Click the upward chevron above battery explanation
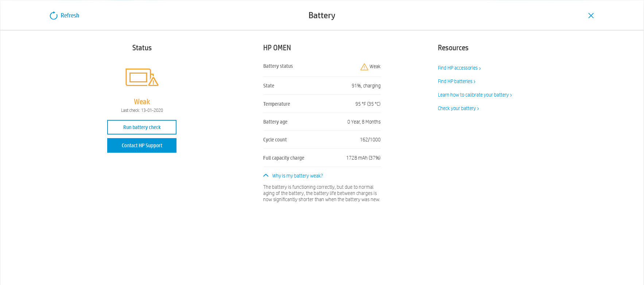644x285 pixels. pos(265,175)
